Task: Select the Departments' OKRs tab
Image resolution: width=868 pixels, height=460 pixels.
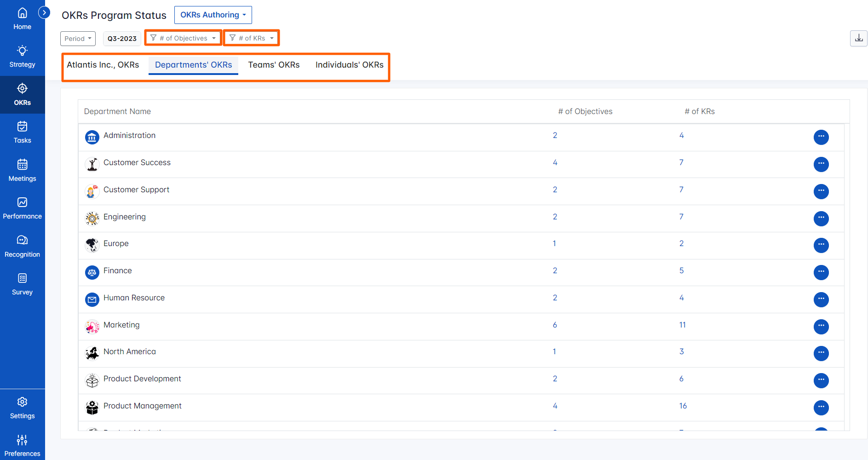Action: point(193,65)
